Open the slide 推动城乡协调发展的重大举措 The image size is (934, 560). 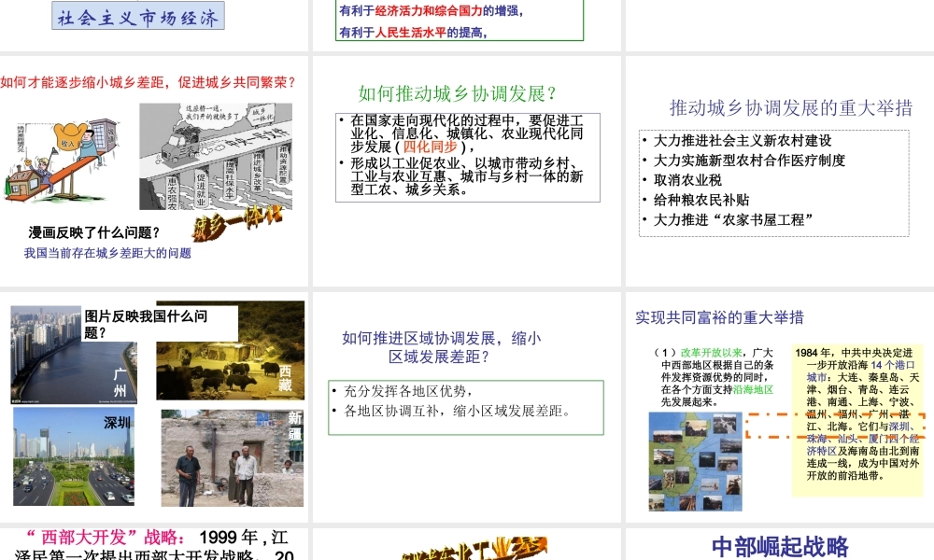point(780,172)
